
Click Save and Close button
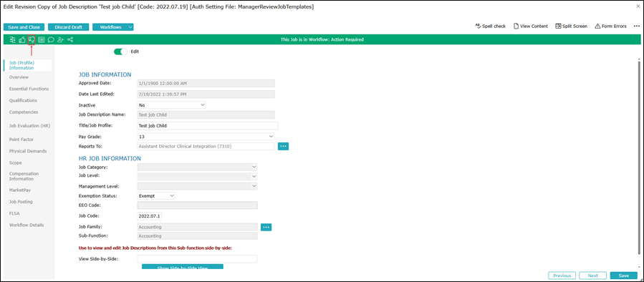click(24, 27)
